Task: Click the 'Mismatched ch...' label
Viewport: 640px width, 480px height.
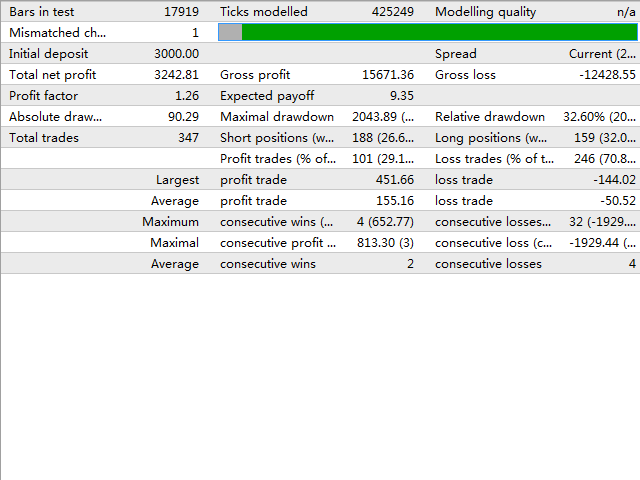Action: (58, 33)
